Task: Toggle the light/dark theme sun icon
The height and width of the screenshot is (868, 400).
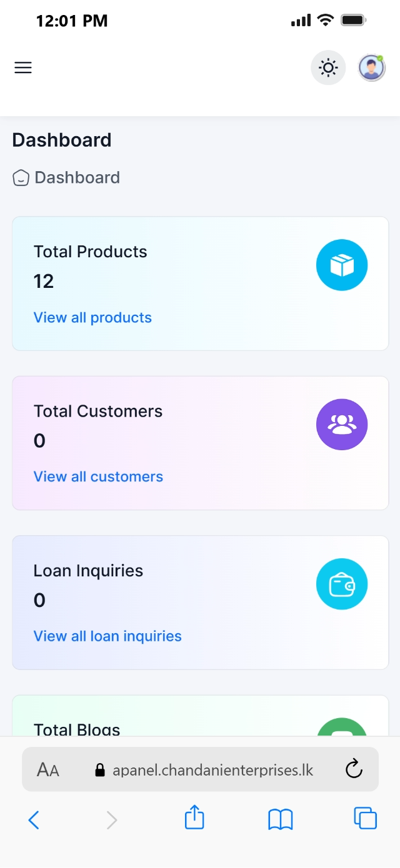Action: [328, 67]
